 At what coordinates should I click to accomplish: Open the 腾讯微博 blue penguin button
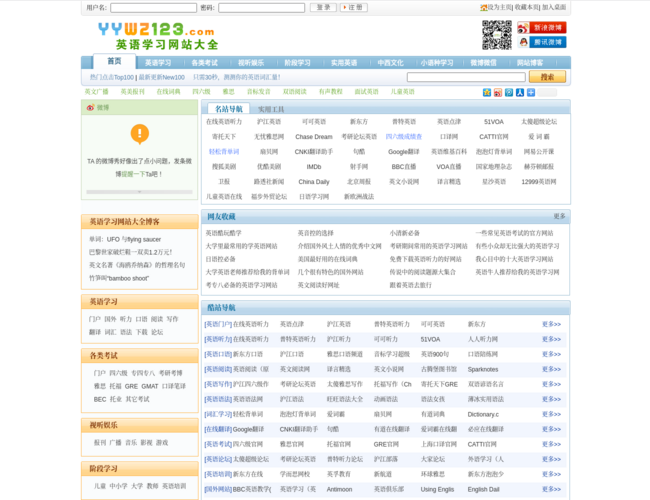pyautogui.click(x=541, y=42)
